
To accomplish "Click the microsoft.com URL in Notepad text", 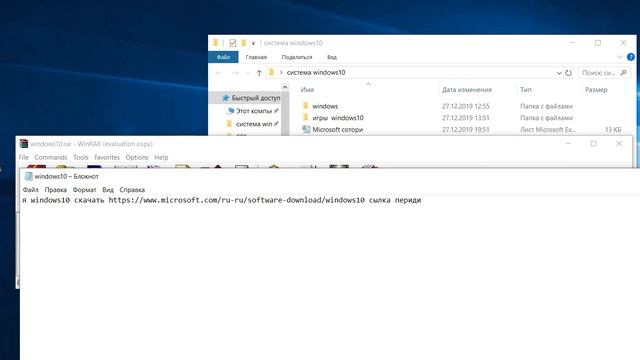I will coord(236,200).
